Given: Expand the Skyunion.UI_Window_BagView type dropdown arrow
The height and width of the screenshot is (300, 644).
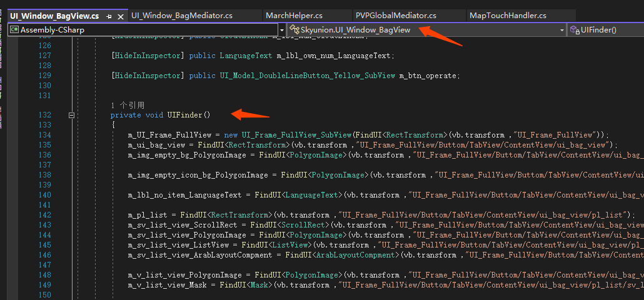Looking at the screenshot, I should tap(561, 29).
